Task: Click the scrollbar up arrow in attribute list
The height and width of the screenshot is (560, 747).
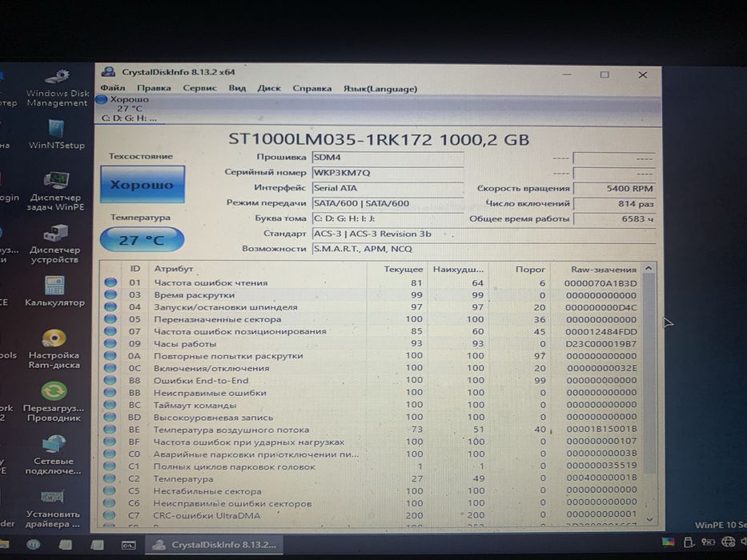Action: click(x=649, y=269)
